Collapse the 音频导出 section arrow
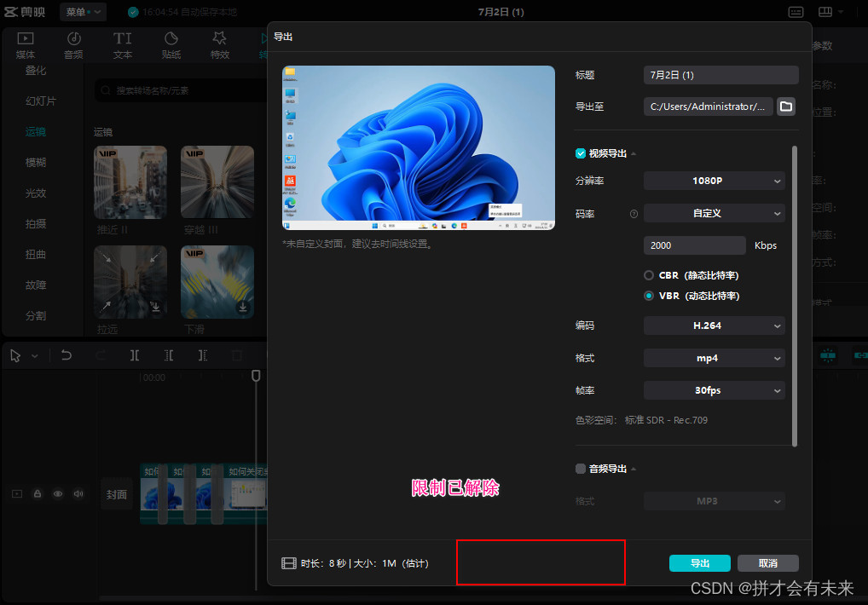This screenshot has height=605, width=868. tap(634, 469)
